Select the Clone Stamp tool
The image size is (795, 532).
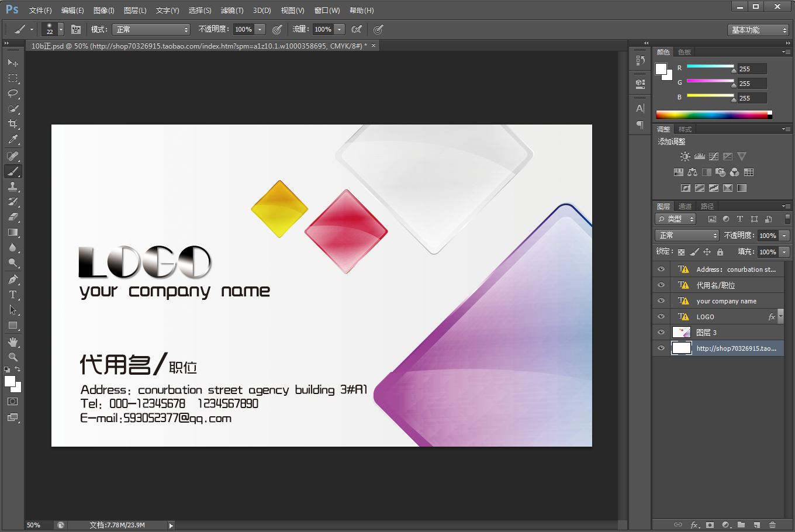13,186
